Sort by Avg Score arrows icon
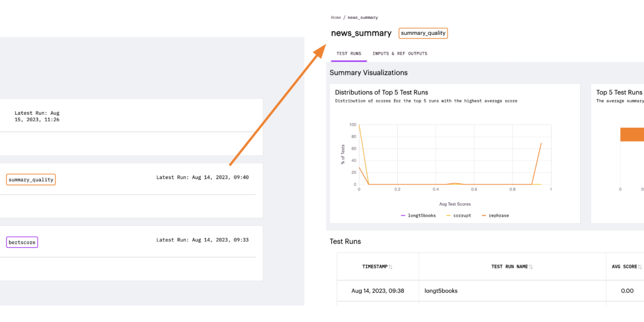Viewport: 644px width, 322px height. tap(639, 267)
